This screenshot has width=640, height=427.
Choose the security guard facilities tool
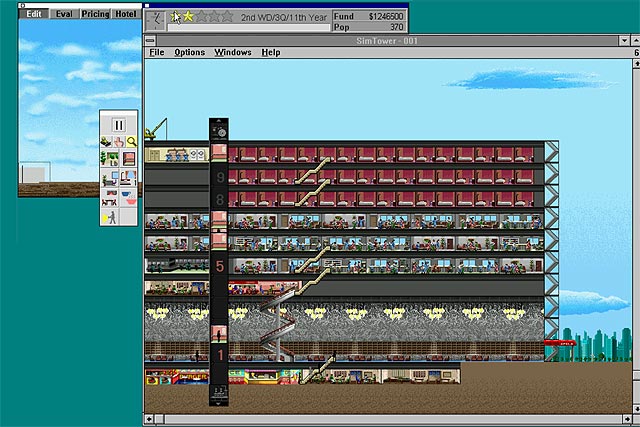click(x=109, y=217)
